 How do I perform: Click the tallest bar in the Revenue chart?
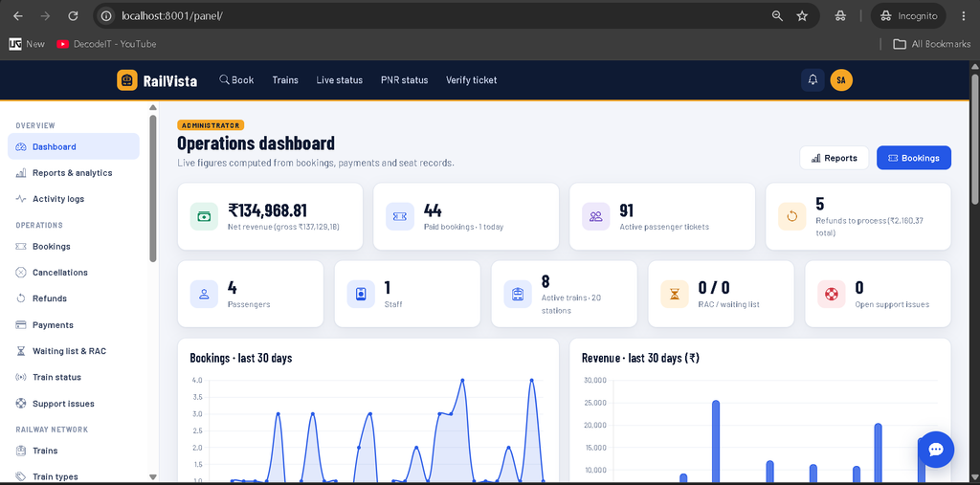(x=716, y=442)
